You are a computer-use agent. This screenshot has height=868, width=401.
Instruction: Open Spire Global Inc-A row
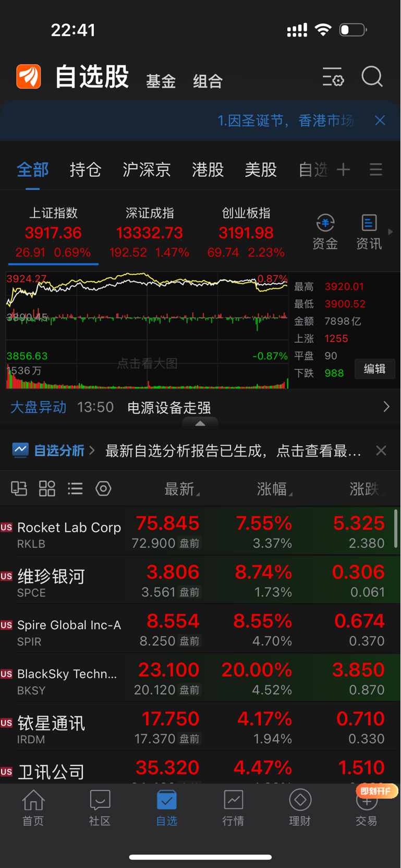pos(200,629)
